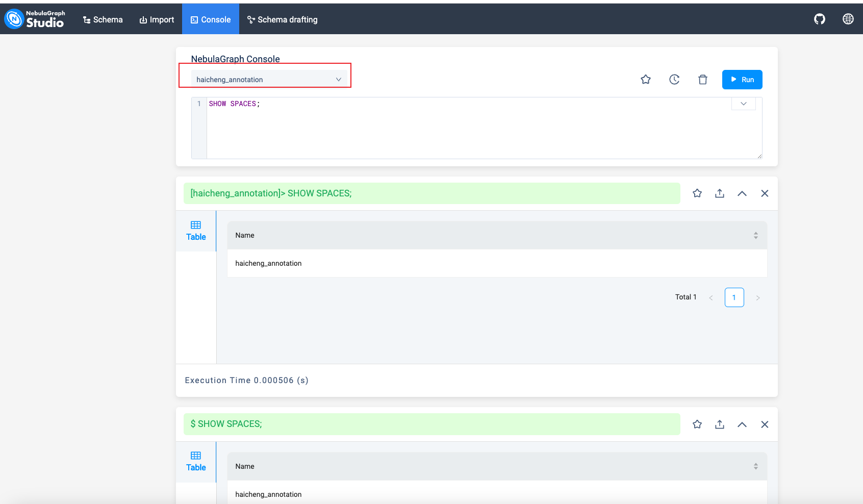
Task: Click the previous page arrow
Action: click(x=710, y=298)
